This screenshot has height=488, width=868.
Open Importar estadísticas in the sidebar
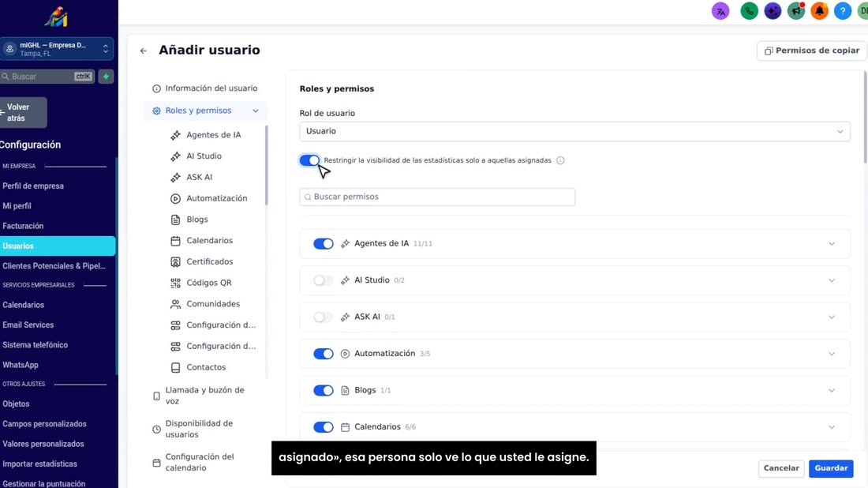point(40,464)
